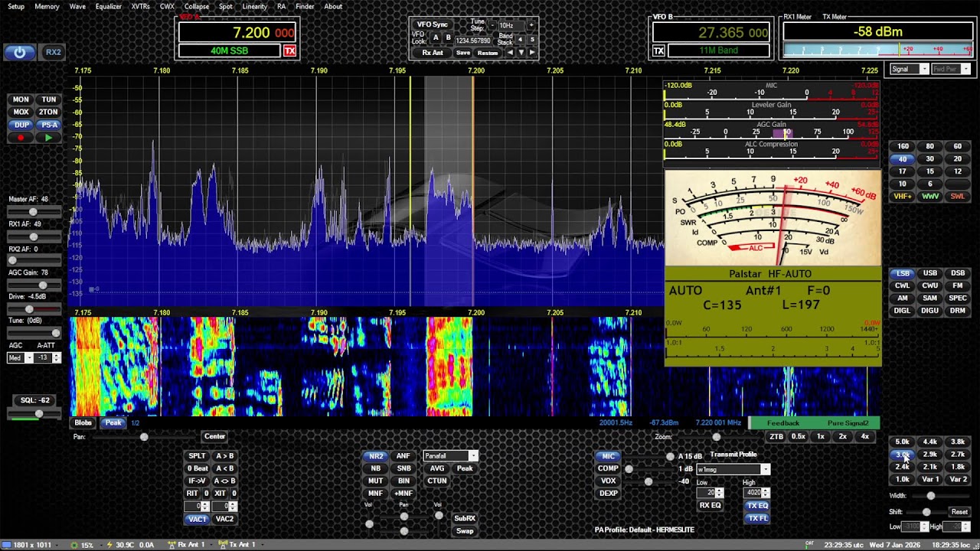Open the About menu
Viewport: 980px width, 551px height.
[333, 6]
